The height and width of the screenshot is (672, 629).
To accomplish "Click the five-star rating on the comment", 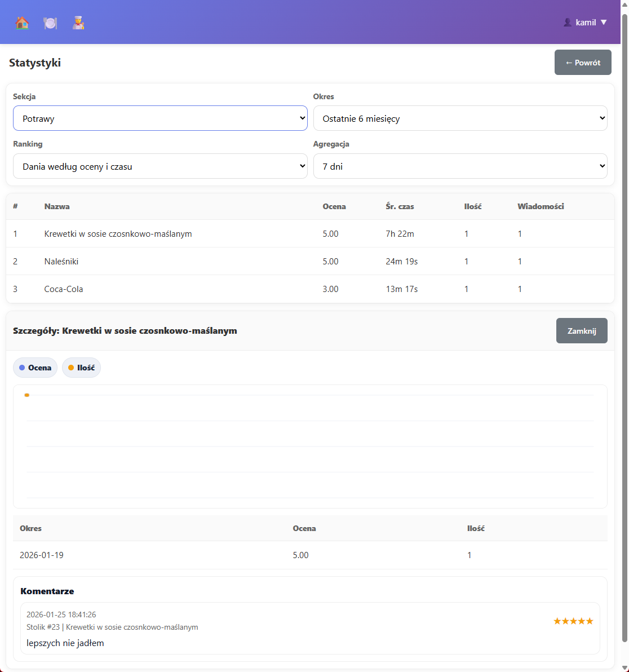I will pyautogui.click(x=573, y=621).
